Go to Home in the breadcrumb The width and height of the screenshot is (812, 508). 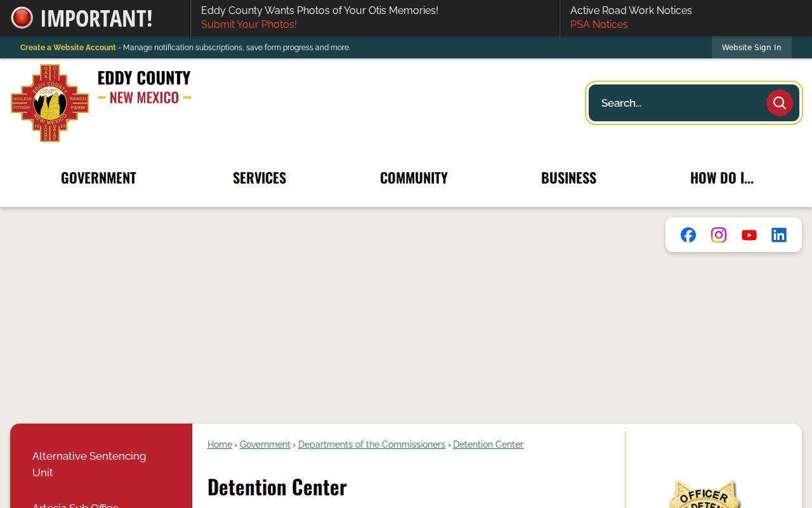coord(219,444)
